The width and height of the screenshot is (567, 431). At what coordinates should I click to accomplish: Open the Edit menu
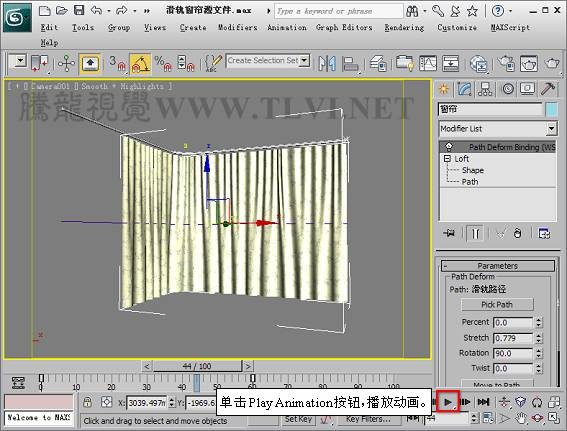[49, 27]
